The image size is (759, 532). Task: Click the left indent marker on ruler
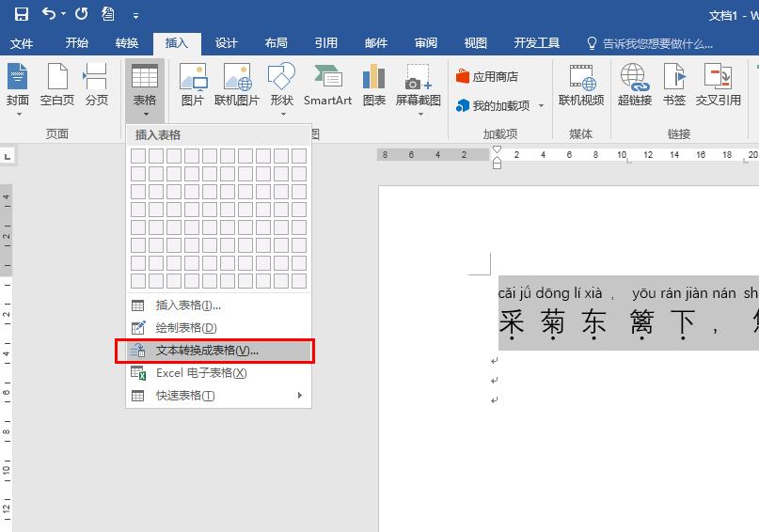tap(497, 164)
